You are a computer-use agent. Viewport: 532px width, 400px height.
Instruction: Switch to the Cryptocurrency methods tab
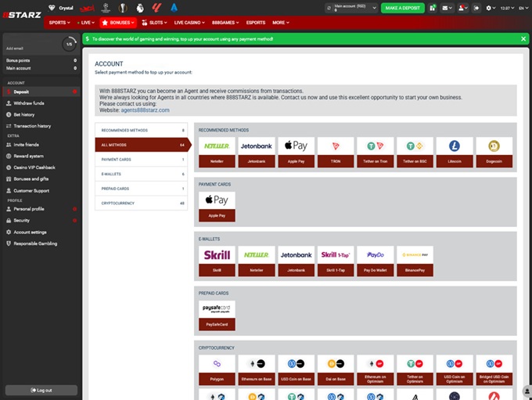click(140, 204)
